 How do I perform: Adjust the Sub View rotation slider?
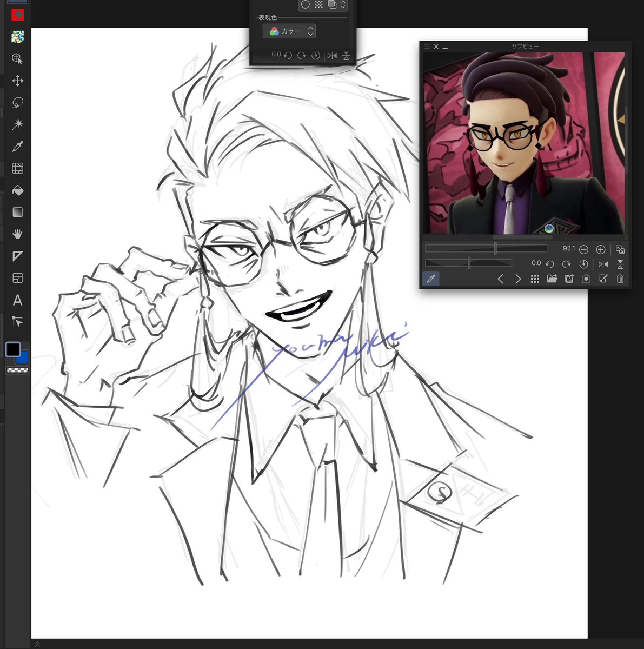pos(469,263)
